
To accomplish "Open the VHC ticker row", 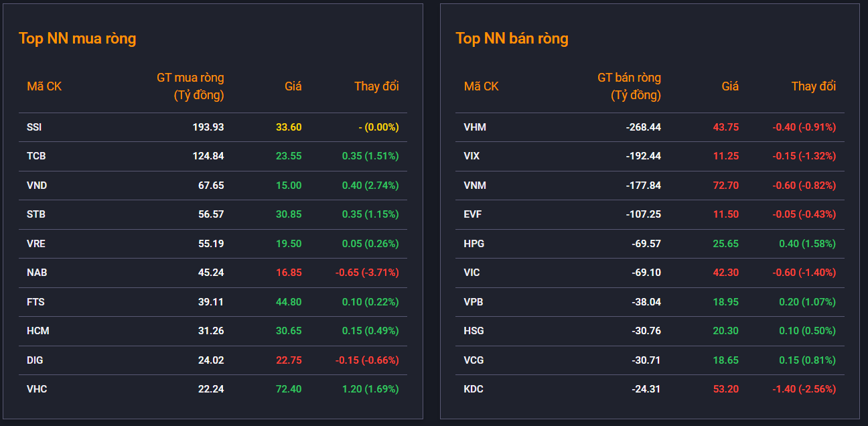I will [x=212, y=389].
